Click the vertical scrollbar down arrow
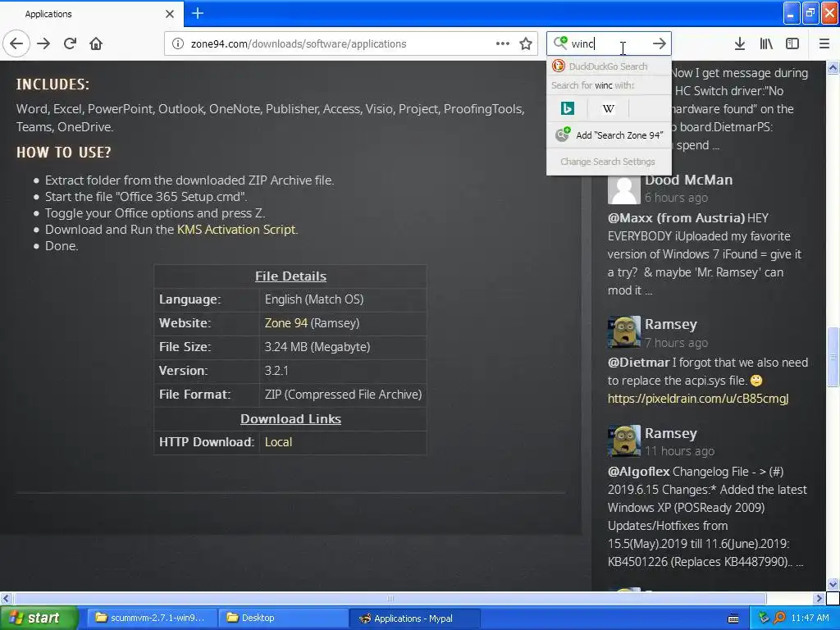The height and width of the screenshot is (630, 840). click(x=833, y=584)
